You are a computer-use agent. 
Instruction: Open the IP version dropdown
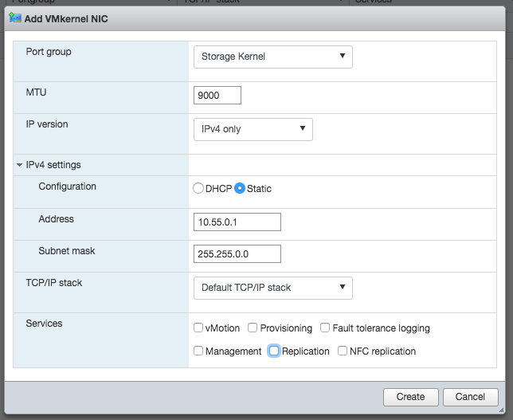tap(253, 130)
